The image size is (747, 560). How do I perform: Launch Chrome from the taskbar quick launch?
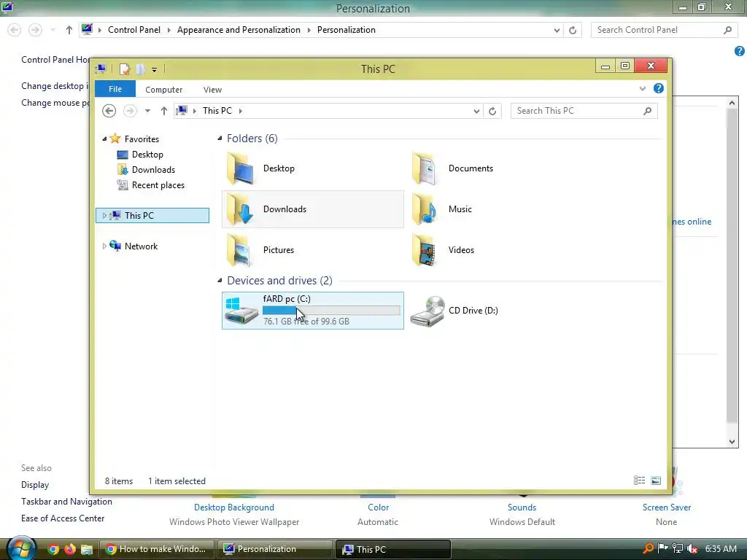coord(53,549)
